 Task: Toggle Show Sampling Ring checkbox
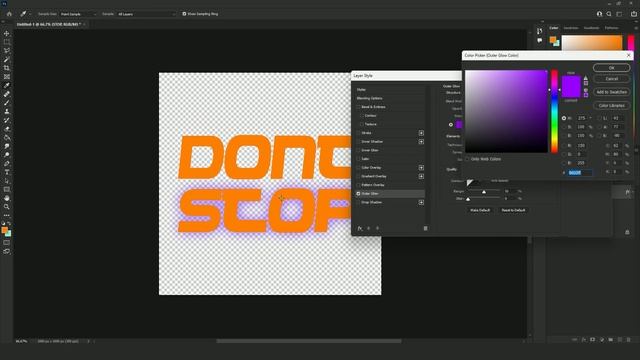184,14
